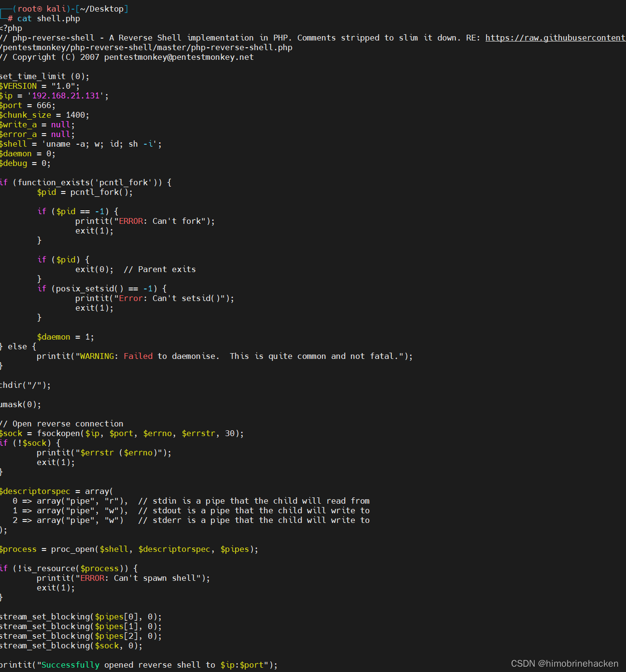The width and height of the screenshot is (626, 672).
Task: Click the 'Successfully opened reverse shell' line
Action: pos(139,665)
